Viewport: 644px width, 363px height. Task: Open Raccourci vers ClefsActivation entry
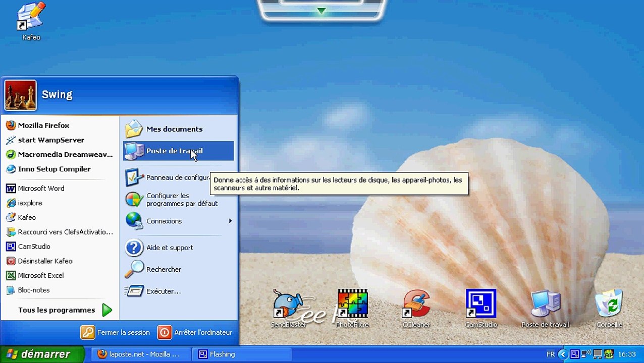[60, 232]
